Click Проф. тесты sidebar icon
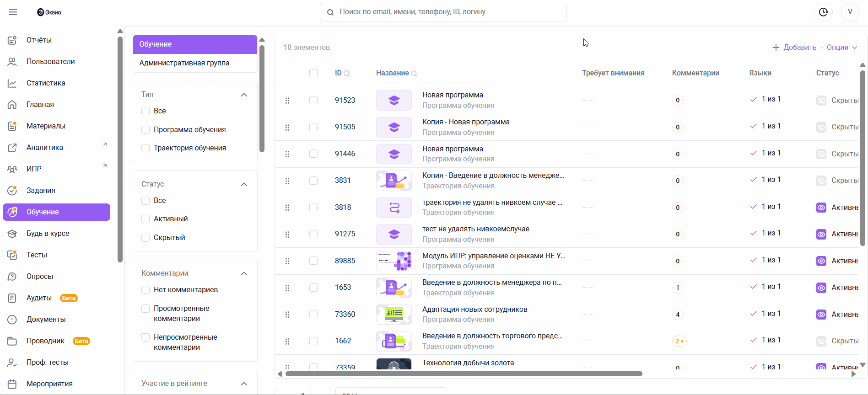This screenshot has width=868, height=395. [x=12, y=363]
